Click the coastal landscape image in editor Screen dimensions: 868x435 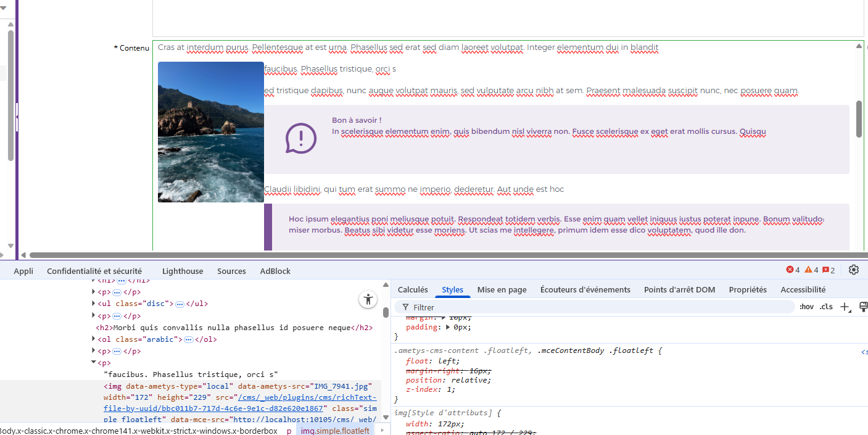point(211,132)
